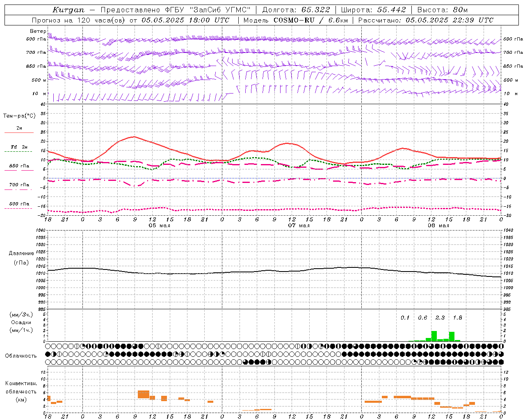This screenshot has width=525, height=420.
Task: Select the 'Долгота: 65.322' header value
Action: [296, 10]
